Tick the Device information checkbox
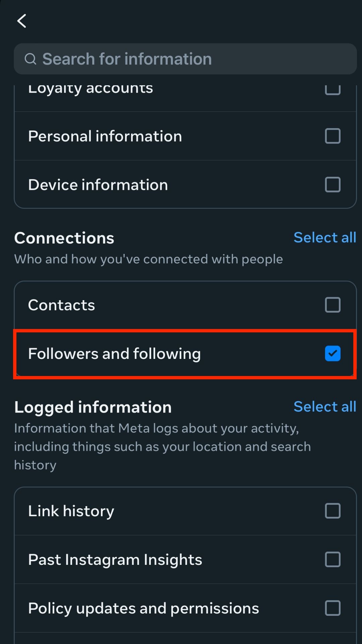This screenshot has width=362, height=644. tap(333, 185)
